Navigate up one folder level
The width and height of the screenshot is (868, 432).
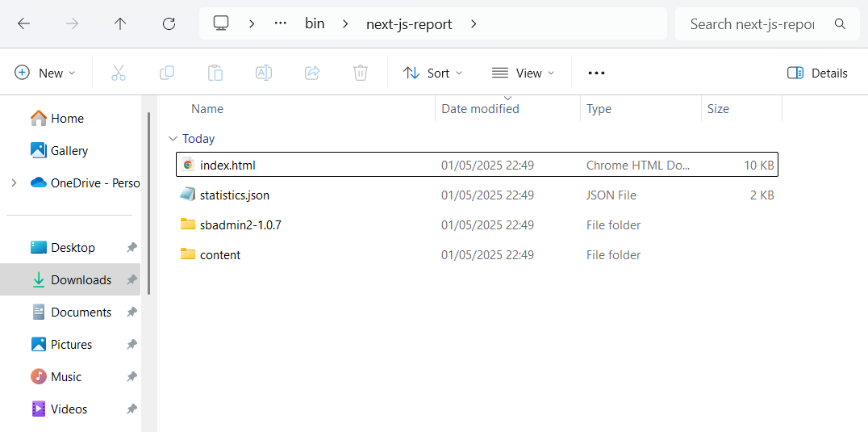tap(120, 23)
